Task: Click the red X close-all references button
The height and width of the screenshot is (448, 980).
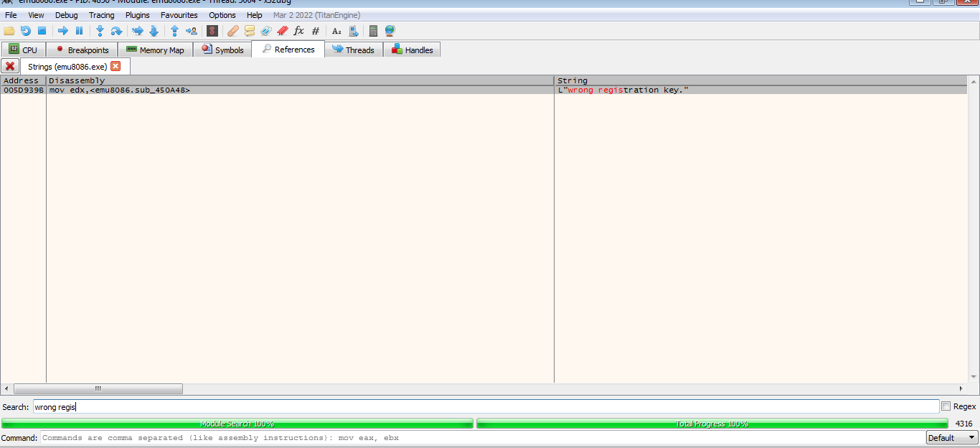Action: [x=10, y=67]
